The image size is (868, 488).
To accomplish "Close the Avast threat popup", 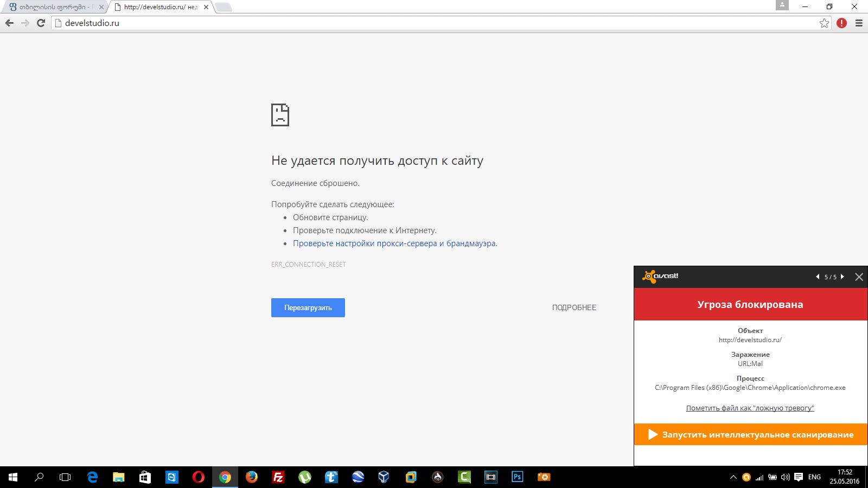I will point(859,277).
